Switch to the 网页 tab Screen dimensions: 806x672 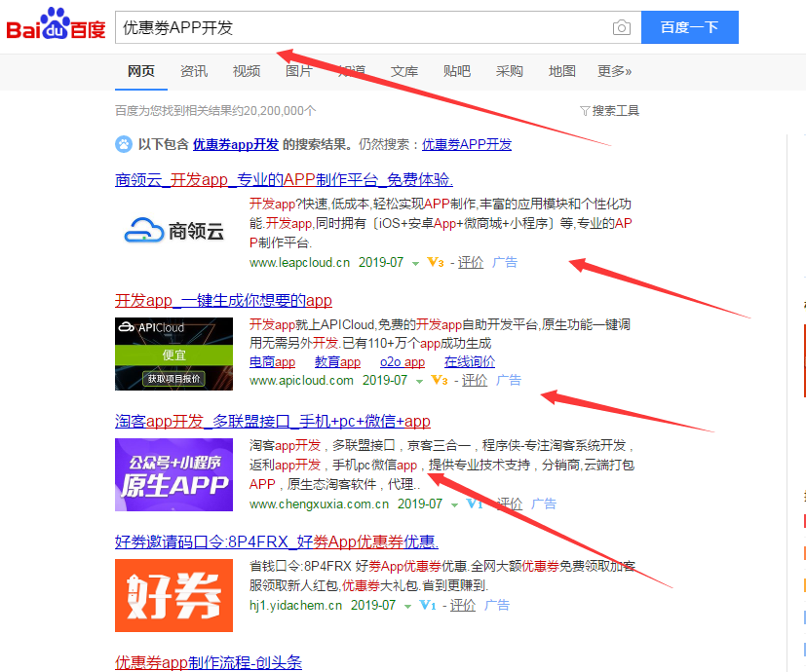coord(141,71)
